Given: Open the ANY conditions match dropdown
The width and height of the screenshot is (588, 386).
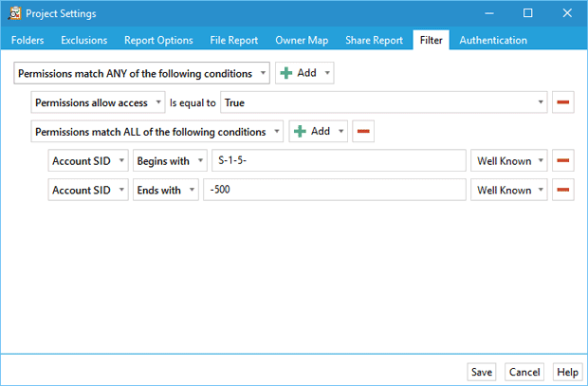Looking at the screenshot, I should tap(141, 73).
